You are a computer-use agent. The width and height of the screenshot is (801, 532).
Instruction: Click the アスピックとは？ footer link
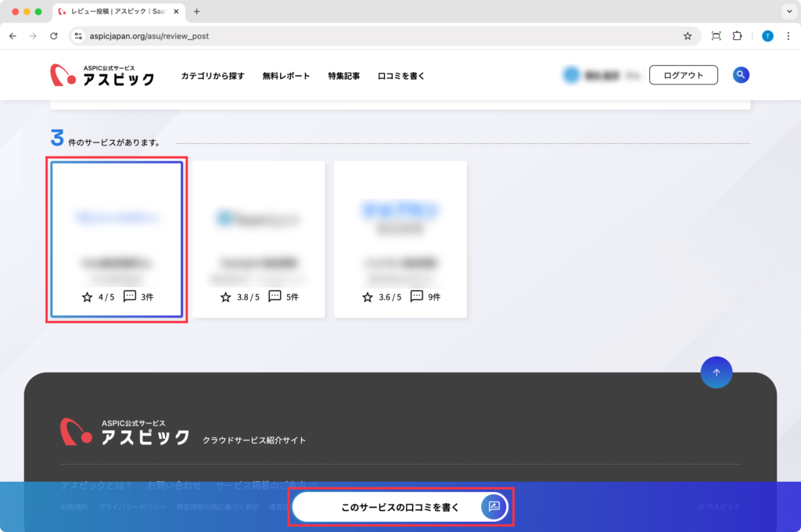pyautogui.click(x=96, y=485)
